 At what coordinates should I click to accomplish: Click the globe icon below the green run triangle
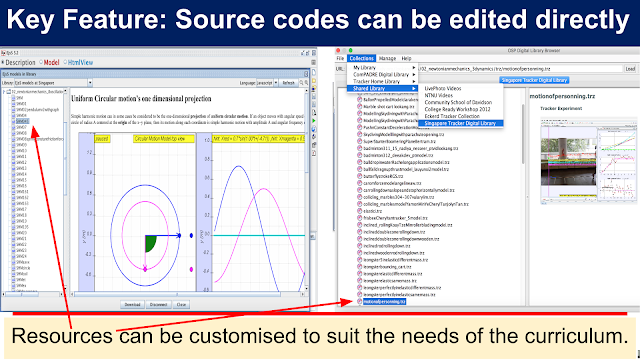[x=313, y=129]
